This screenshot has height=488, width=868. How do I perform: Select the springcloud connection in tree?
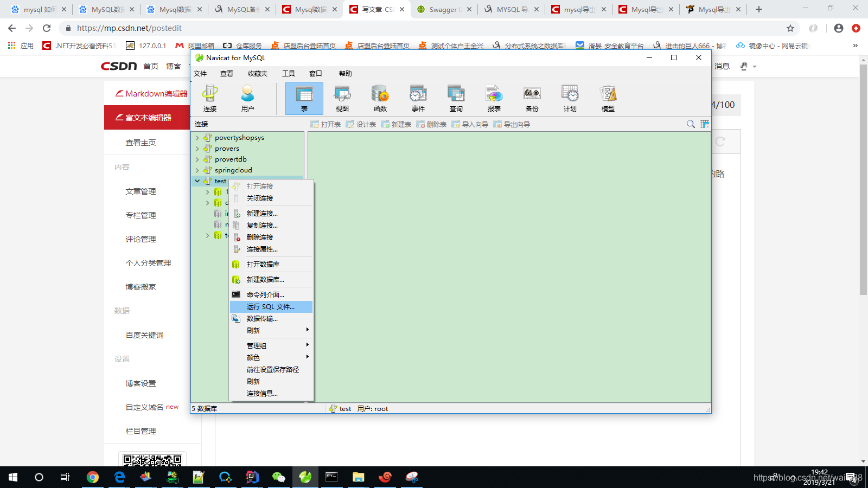coord(233,170)
